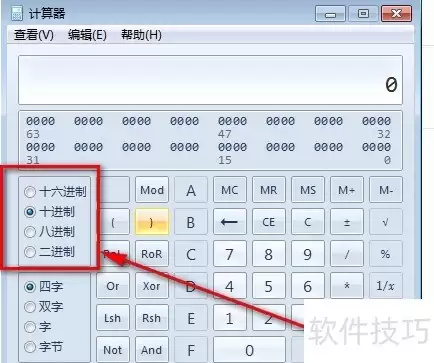Click the Xor logic button
This screenshot has height=363, width=434.
[152, 286]
